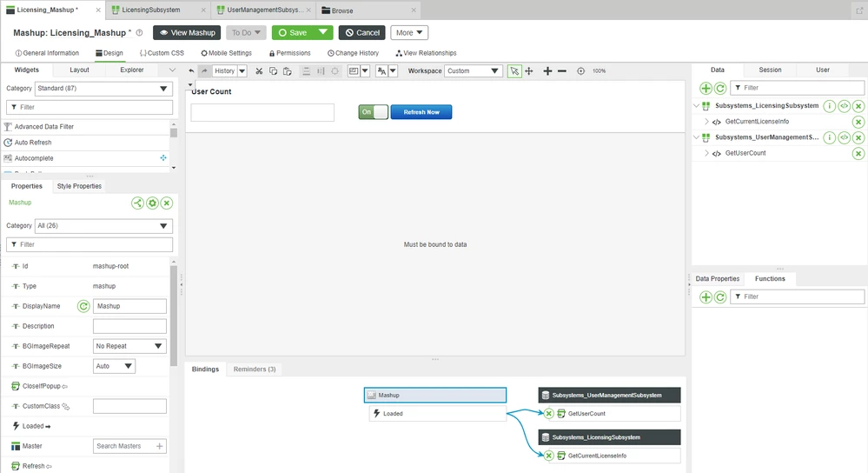Open the More menu

coord(409,33)
